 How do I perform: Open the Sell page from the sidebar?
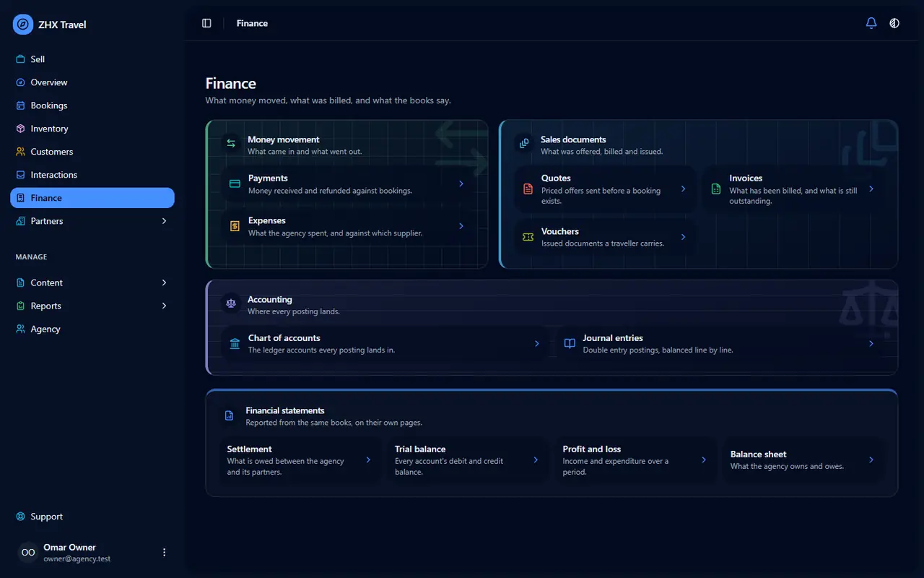tap(92, 59)
